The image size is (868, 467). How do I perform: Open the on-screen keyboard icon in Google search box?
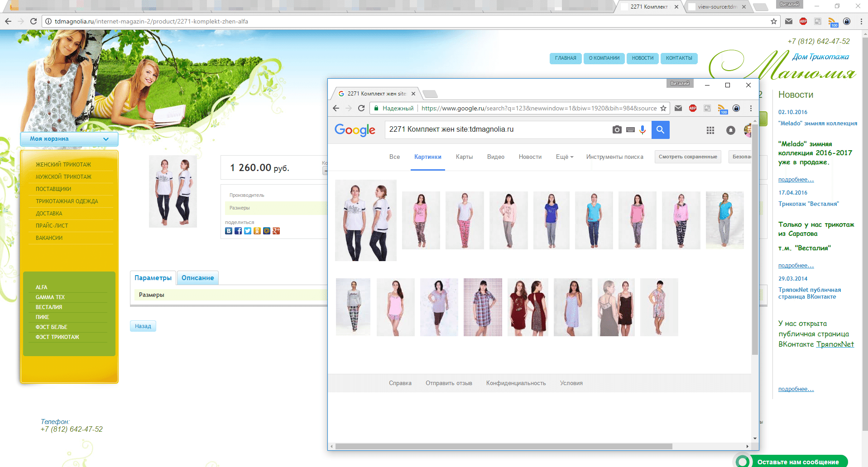pos(630,130)
